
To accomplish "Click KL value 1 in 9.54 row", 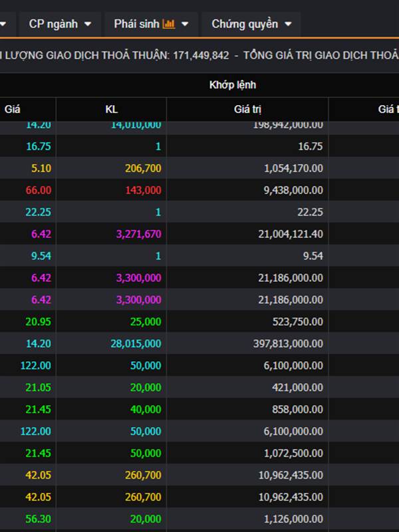I will point(158,256).
